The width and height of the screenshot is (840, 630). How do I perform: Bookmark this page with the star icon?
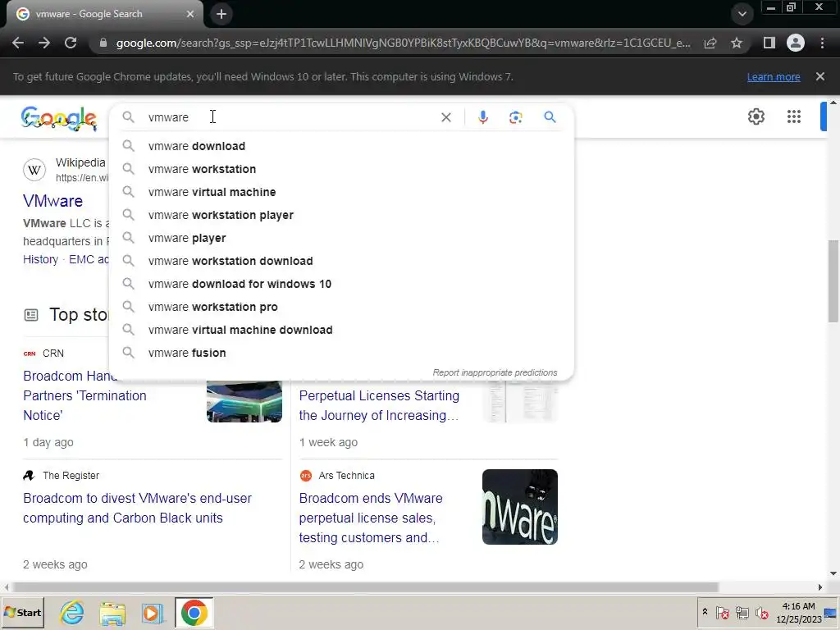click(x=737, y=43)
